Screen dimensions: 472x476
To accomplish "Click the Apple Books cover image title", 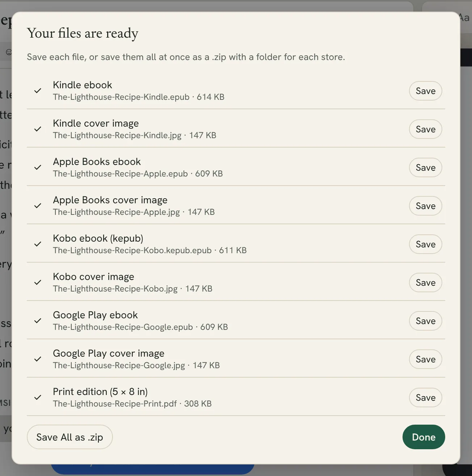I will pyautogui.click(x=110, y=200).
